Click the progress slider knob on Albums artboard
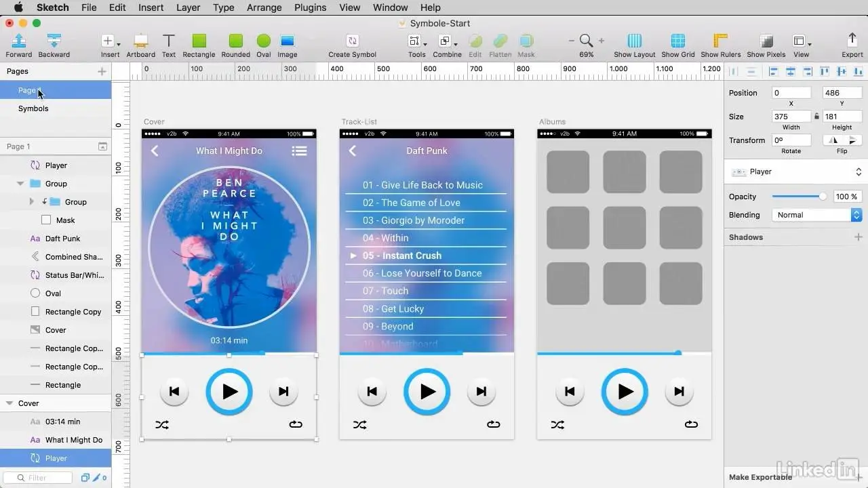Screen dimensions: 868x488 (677, 352)
